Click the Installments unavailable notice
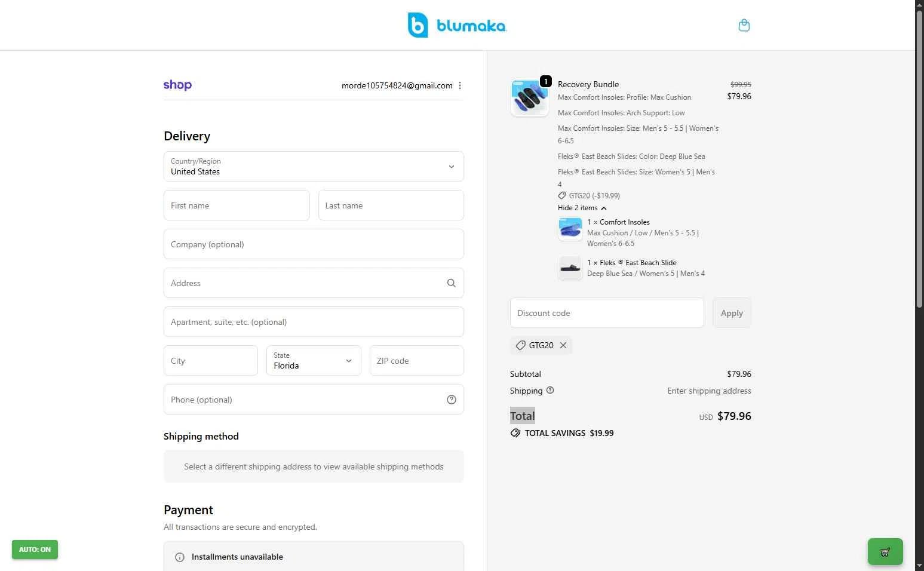The height and width of the screenshot is (571, 924). (x=314, y=557)
